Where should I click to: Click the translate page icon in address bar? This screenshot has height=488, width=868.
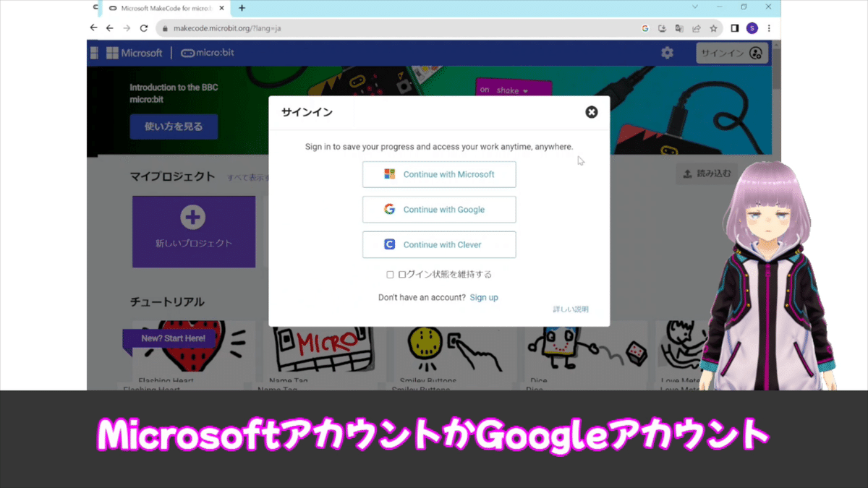pos(679,28)
